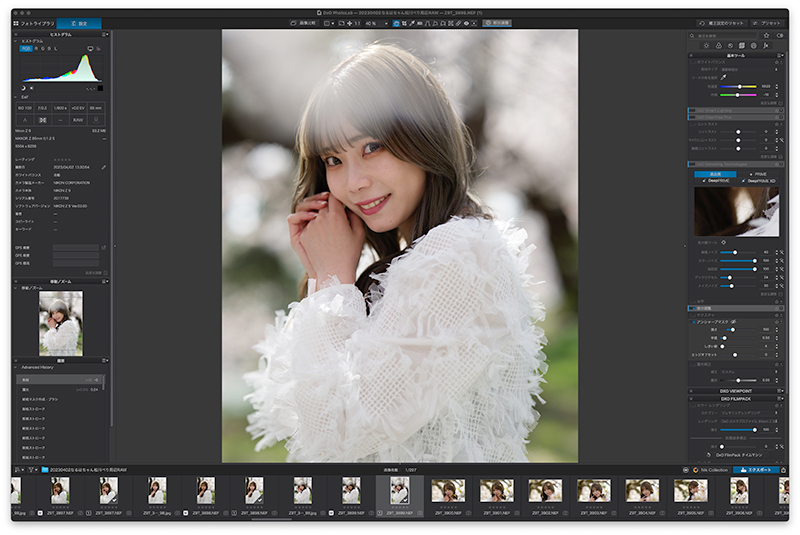This screenshot has height=535, width=800.
Task: Switch to the フォトライブラリ tab
Action: click(x=34, y=23)
